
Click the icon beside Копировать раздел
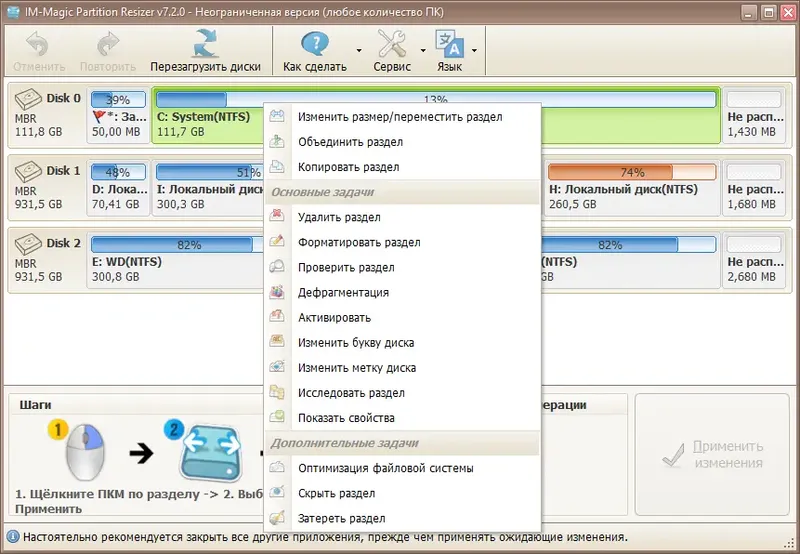pyautogui.click(x=277, y=166)
